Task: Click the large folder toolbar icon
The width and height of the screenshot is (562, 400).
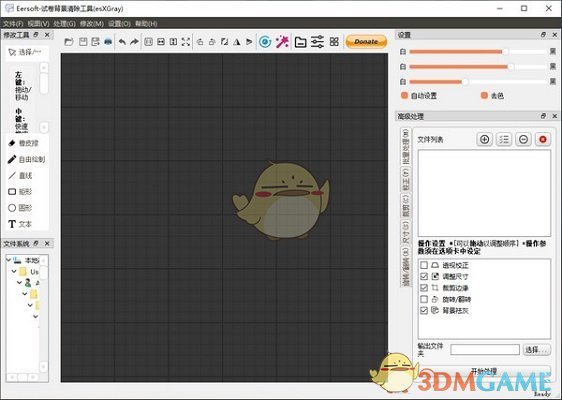Action: pos(300,42)
